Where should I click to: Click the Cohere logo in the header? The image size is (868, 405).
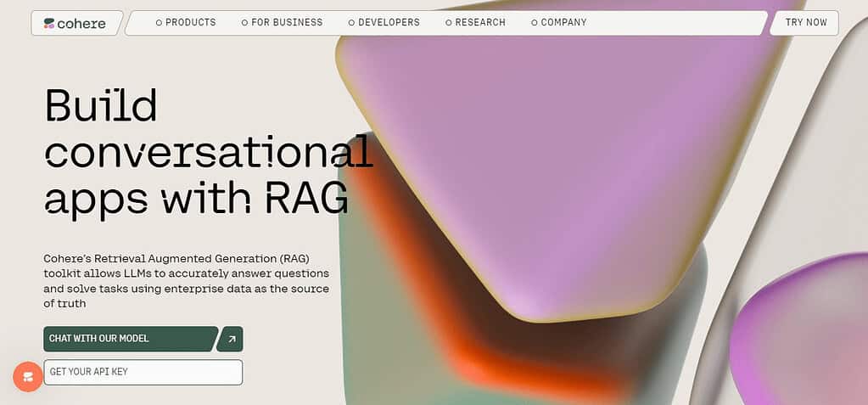[75, 23]
